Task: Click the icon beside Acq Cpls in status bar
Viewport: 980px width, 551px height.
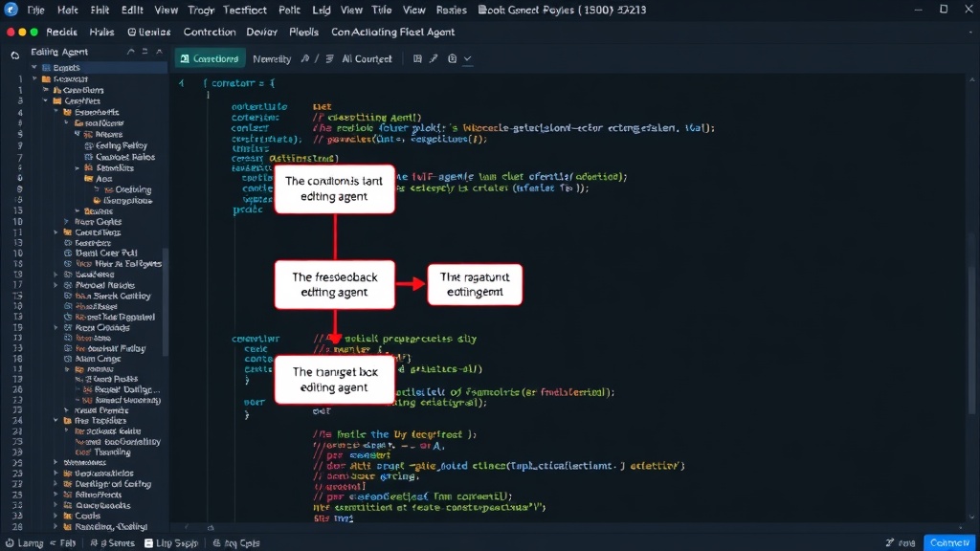Action: tap(217, 543)
